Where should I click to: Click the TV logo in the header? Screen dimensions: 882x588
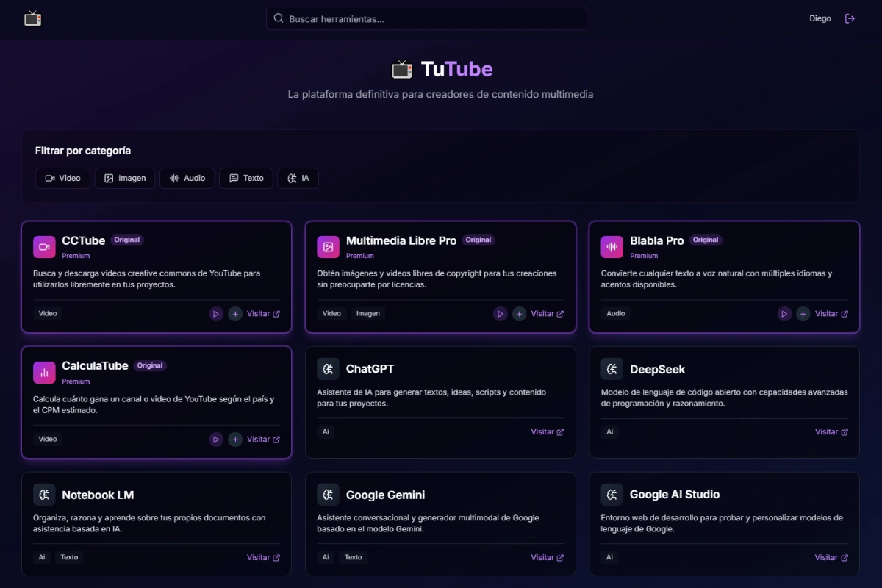32,18
